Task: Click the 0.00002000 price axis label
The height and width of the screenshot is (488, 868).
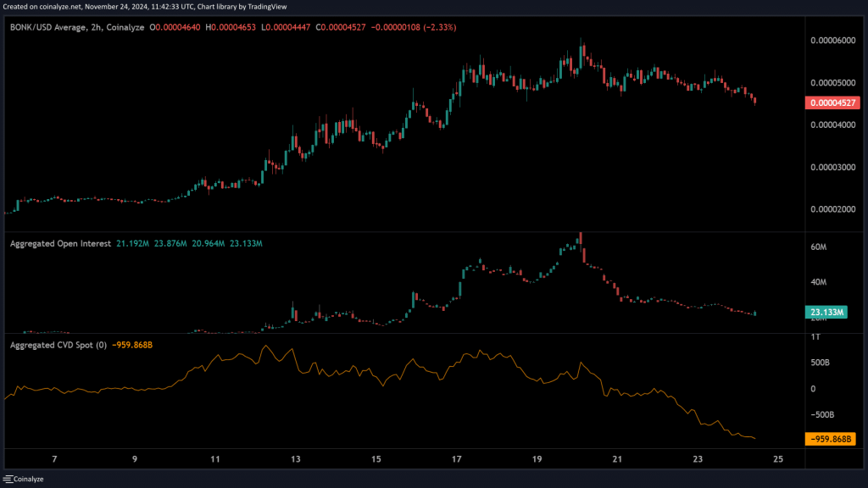Action: tap(832, 210)
